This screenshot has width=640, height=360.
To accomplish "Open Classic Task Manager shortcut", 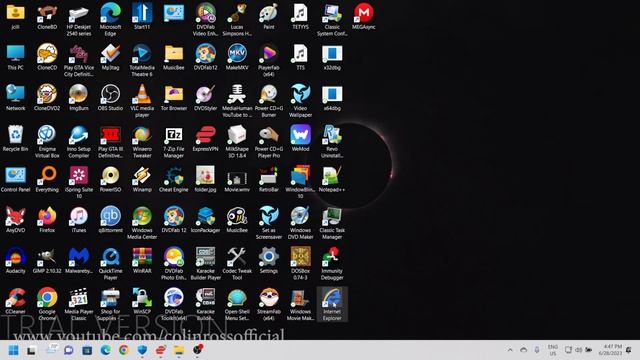I will point(332,223).
